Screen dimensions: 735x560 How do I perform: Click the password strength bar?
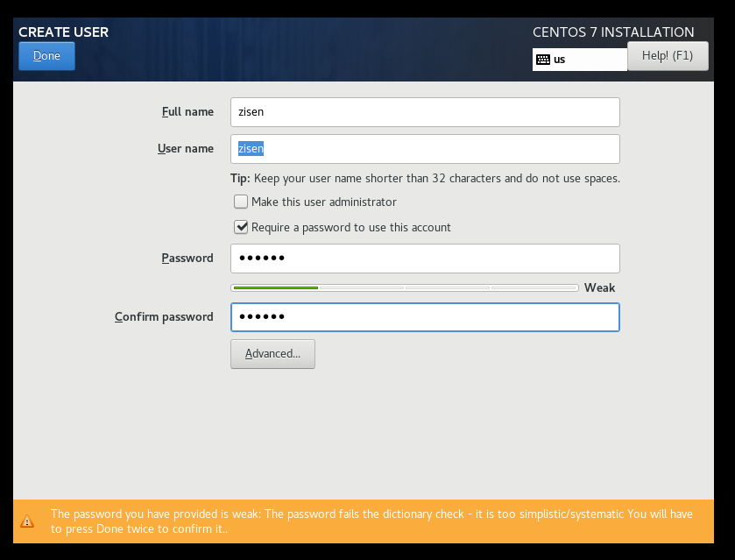pos(405,287)
